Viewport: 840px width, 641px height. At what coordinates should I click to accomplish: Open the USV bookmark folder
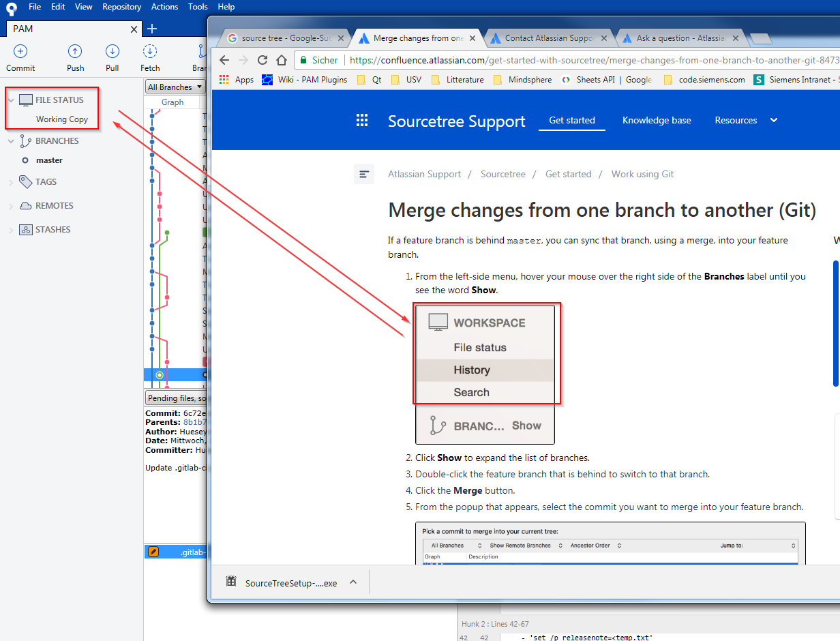tap(406, 80)
